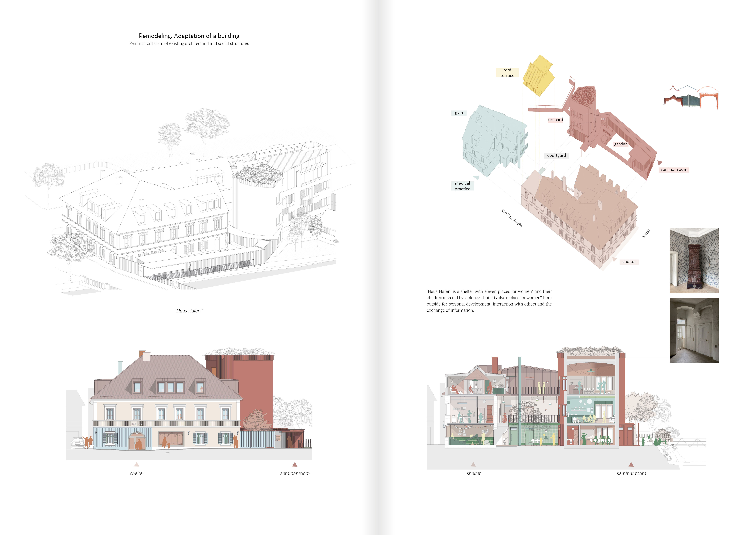Screen dimensions: 756x535
Task: Open the photo of the tiled stove
Action: coord(694,261)
